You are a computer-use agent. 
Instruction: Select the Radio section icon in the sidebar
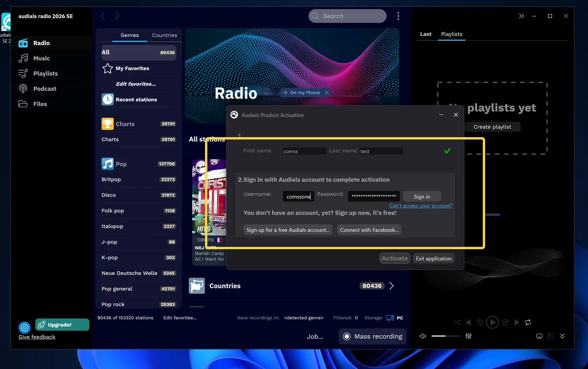[23, 43]
